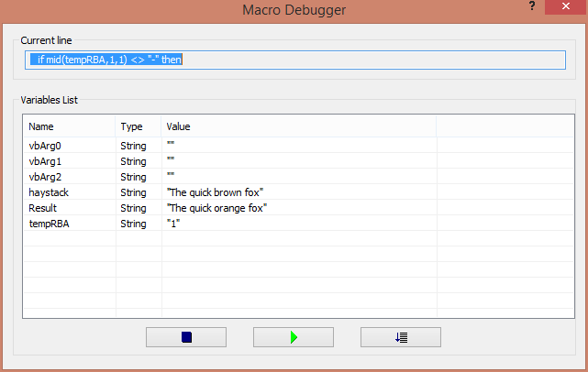
Task: Select the haystack variable name
Action: point(49,192)
